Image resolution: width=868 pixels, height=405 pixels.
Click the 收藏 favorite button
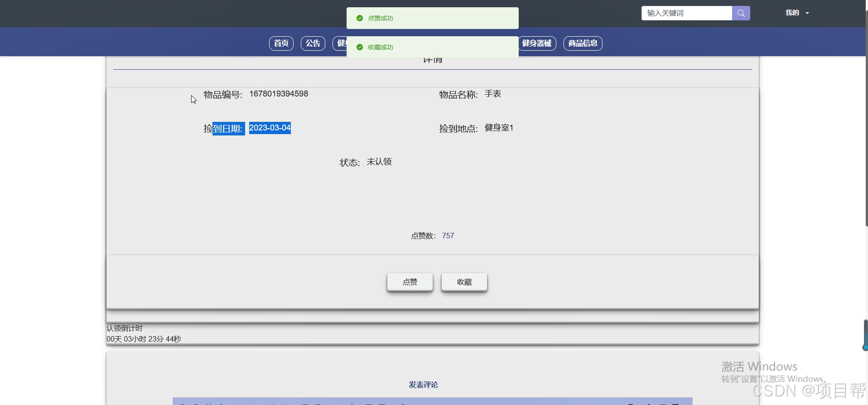pos(464,282)
